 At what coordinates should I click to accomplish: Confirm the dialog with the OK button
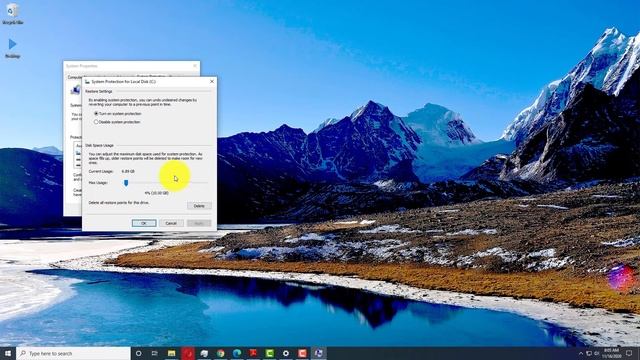coord(144,223)
